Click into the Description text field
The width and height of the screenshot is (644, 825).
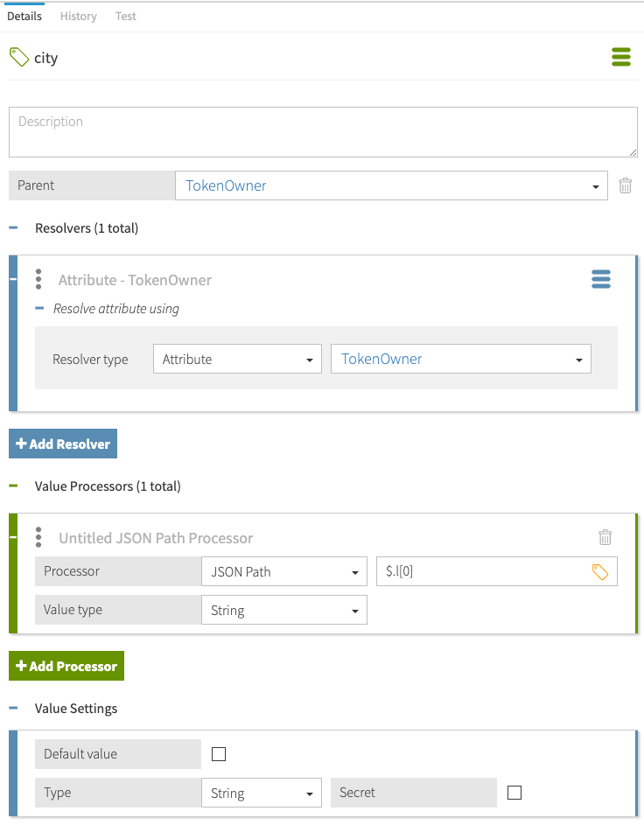click(x=323, y=132)
